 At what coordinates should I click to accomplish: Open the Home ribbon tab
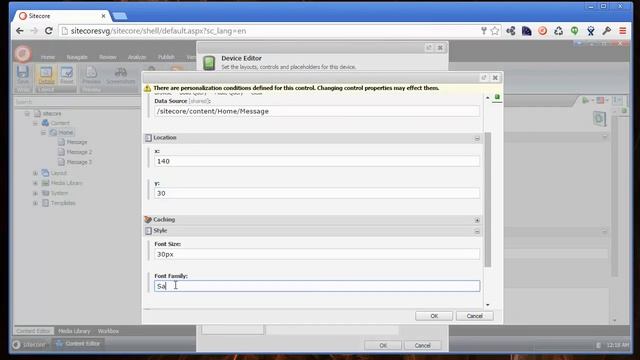48,57
